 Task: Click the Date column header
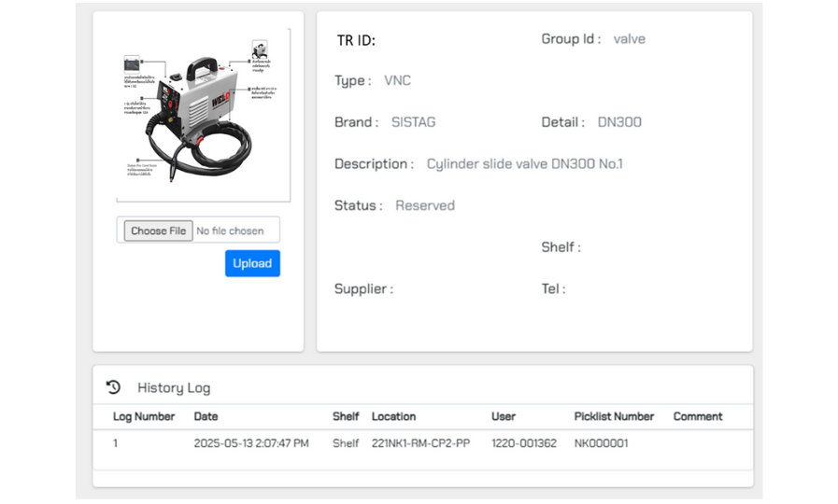[206, 416]
